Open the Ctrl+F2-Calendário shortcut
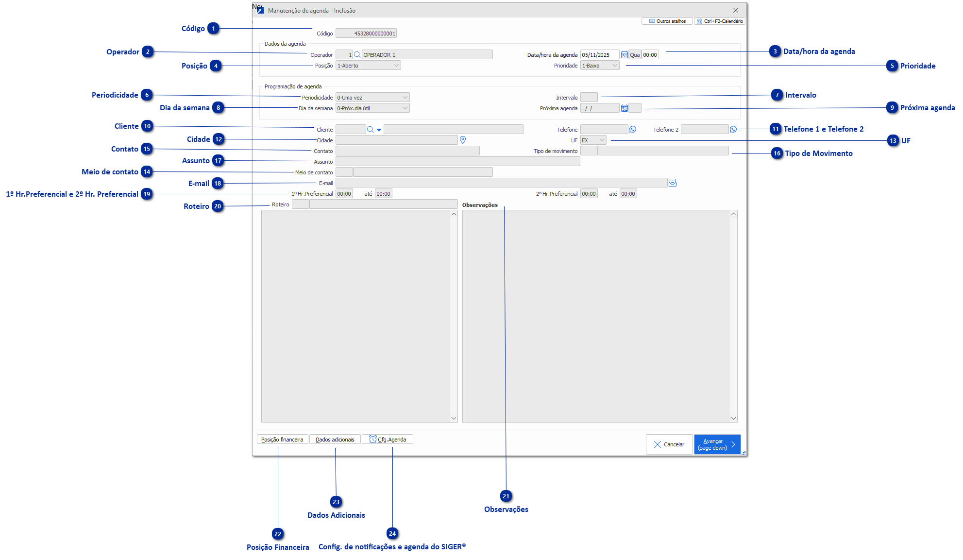The width and height of the screenshot is (963, 560). pos(720,21)
